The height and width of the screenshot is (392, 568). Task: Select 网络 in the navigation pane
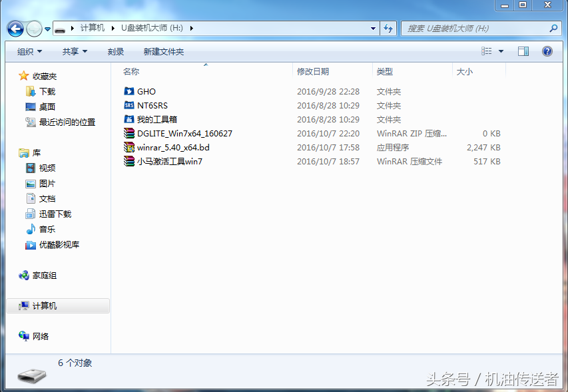tap(40, 336)
